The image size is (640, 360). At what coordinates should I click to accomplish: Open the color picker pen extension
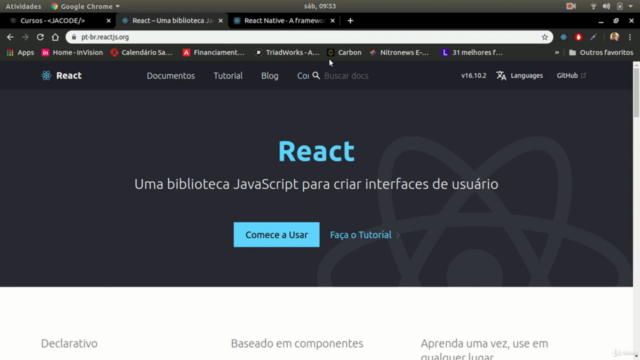click(593, 37)
